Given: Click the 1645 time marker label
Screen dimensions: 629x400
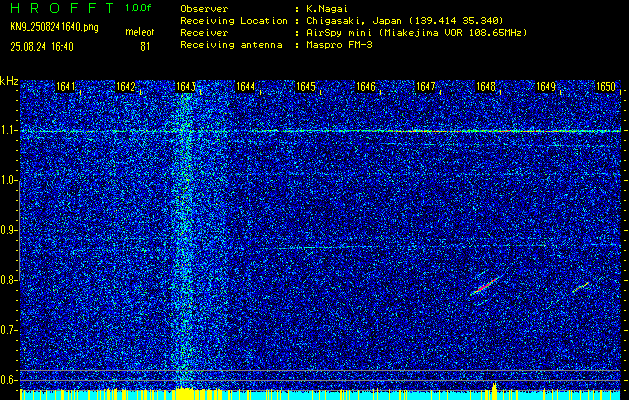Looking at the screenshot, I should tap(306, 87).
